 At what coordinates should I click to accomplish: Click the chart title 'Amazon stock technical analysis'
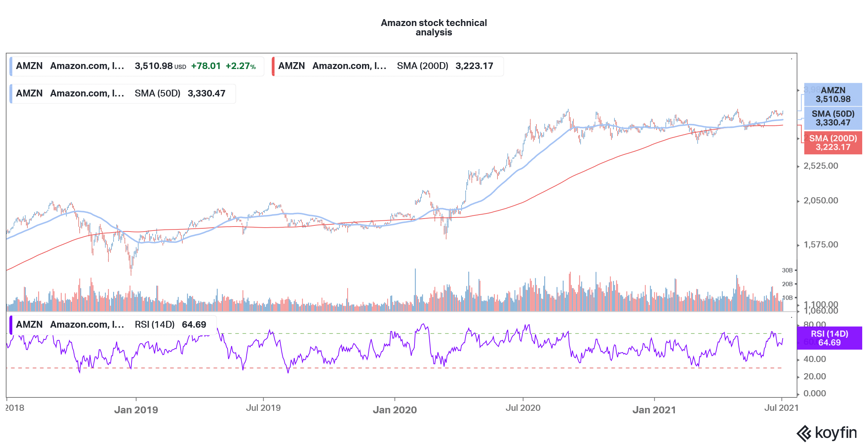(434, 27)
